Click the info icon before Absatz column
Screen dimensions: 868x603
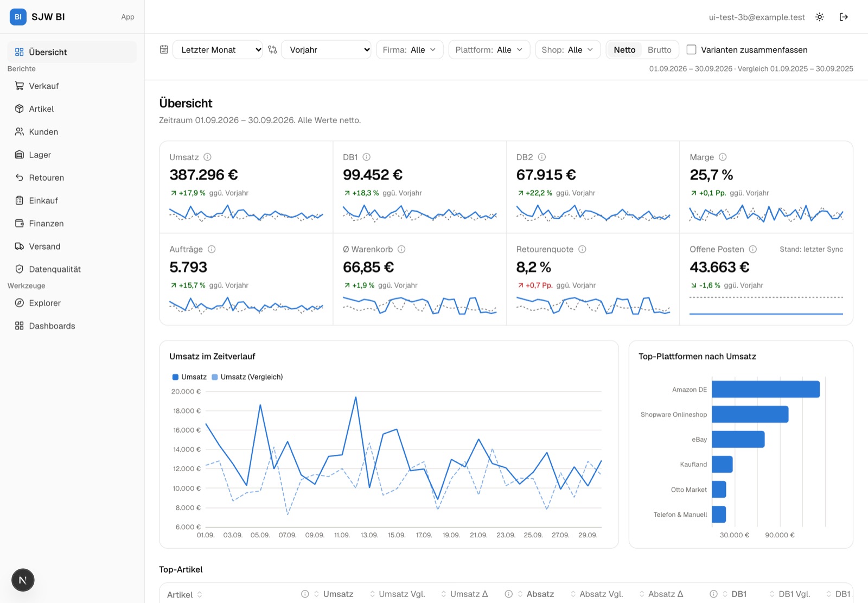(508, 594)
